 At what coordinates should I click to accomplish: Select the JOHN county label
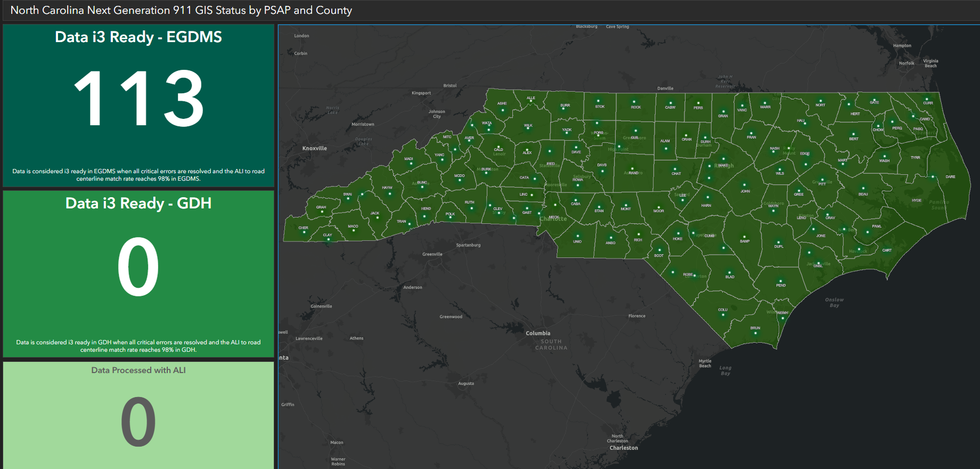745,191
